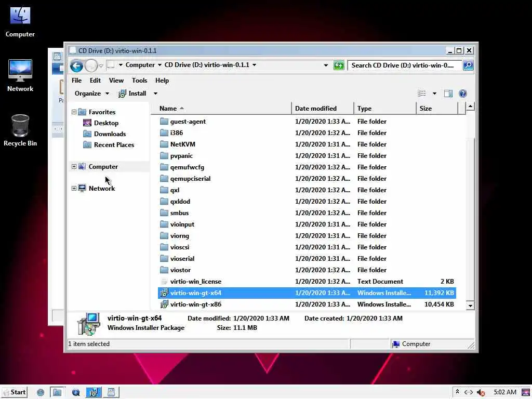Click the guest-agent folder icon

click(164, 121)
